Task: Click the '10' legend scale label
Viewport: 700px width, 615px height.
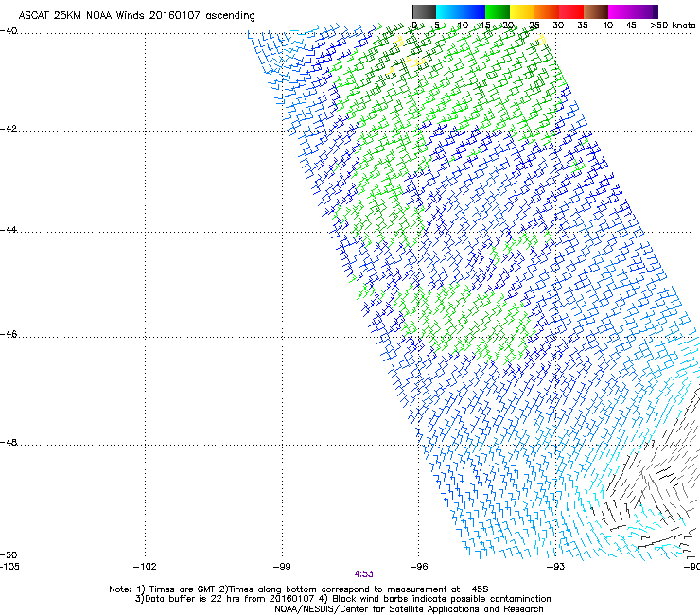Action: click(x=463, y=26)
